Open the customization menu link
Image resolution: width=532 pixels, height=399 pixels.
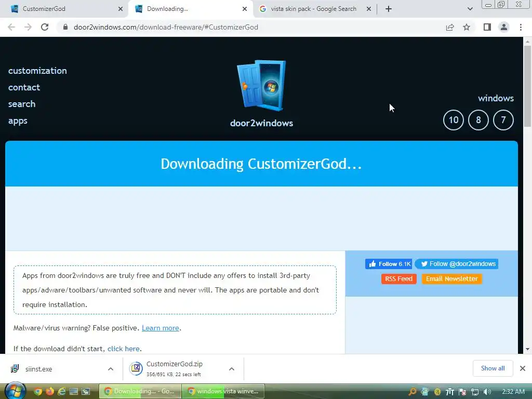[37, 71]
